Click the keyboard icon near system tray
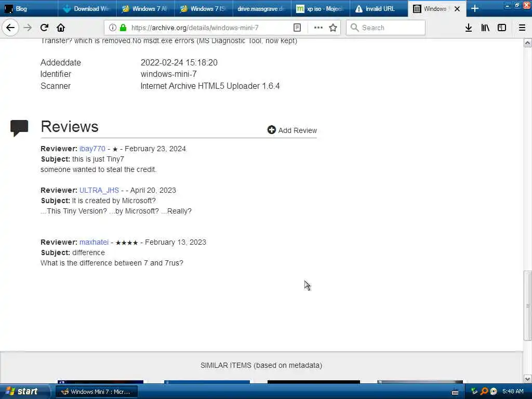The image size is (532, 399). click(455, 392)
